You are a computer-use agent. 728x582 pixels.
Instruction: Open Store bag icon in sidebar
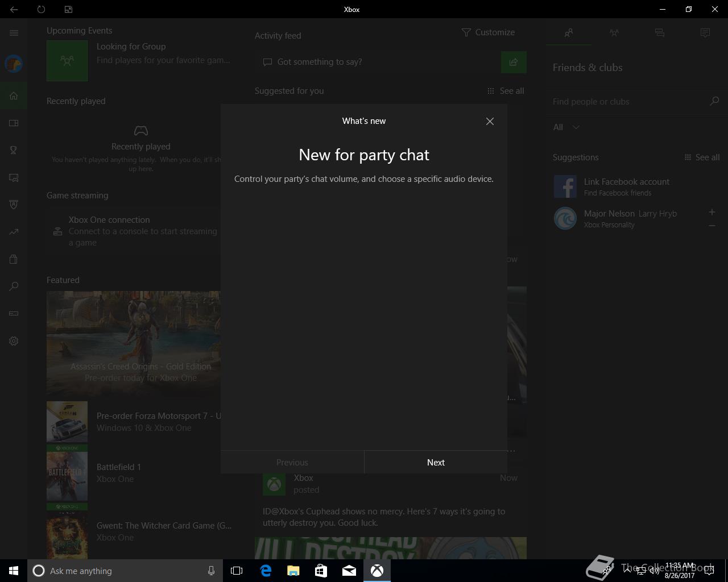14,259
